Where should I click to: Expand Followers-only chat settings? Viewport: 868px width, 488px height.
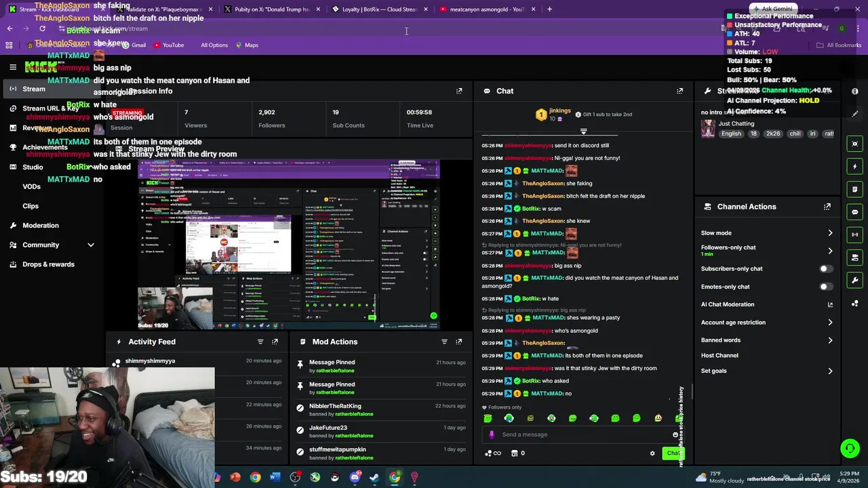830,251
